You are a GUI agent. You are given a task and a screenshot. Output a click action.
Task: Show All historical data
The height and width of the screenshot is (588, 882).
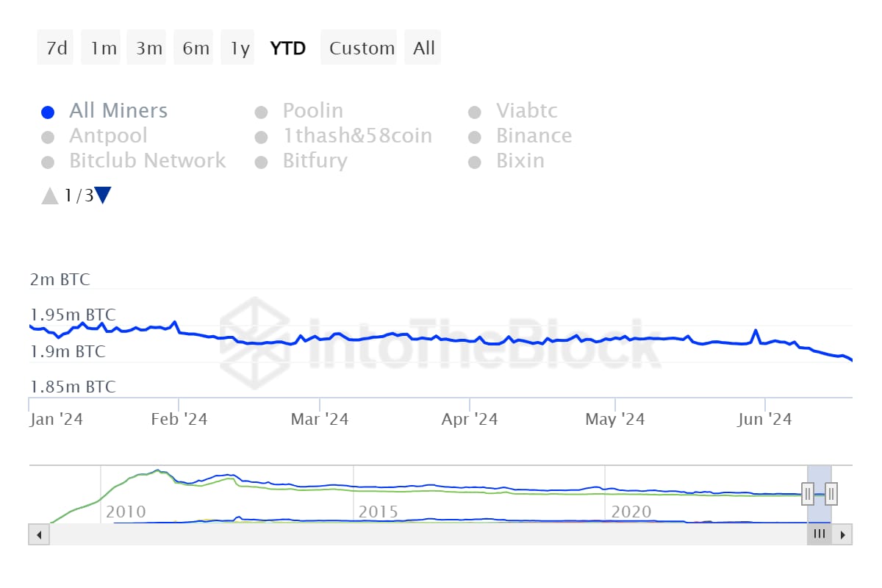[x=424, y=49]
